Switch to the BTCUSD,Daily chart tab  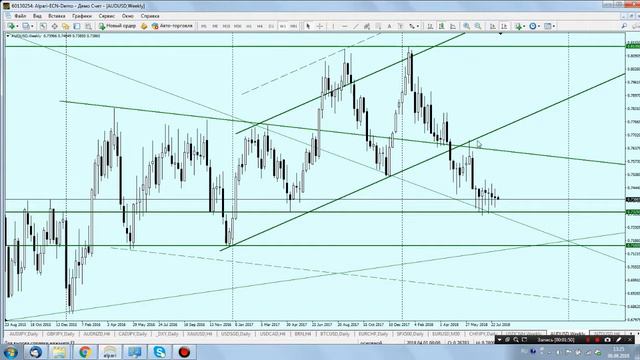[335, 334]
